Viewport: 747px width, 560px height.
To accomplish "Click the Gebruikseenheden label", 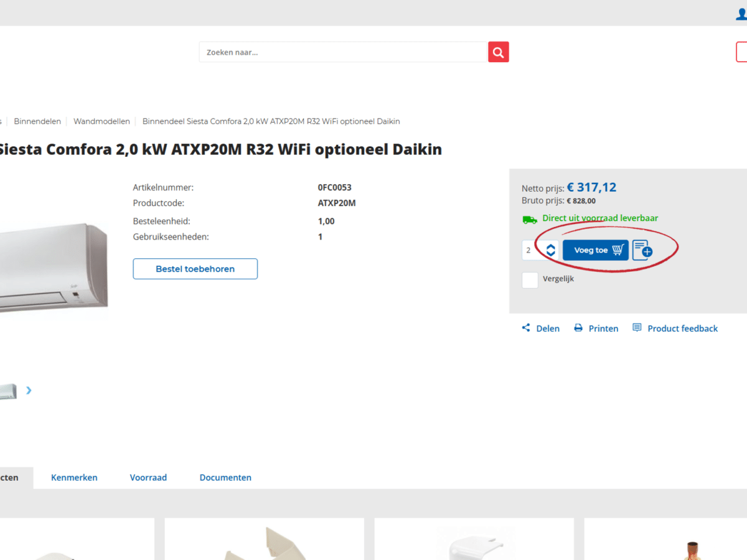I will click(x=171, y=237).
